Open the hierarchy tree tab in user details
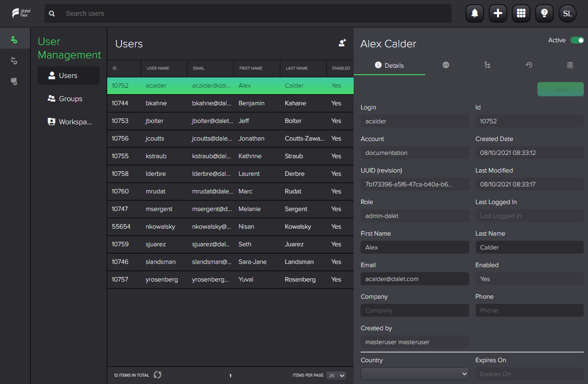Viewport: 588px width, 384px height. tap(487, 65)
